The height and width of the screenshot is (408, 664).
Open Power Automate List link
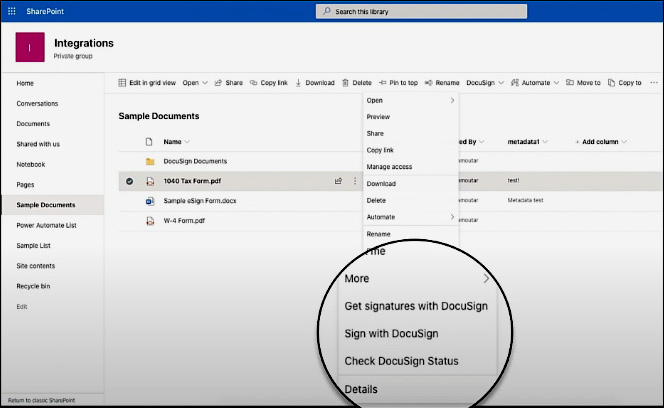tap(47, 225)
